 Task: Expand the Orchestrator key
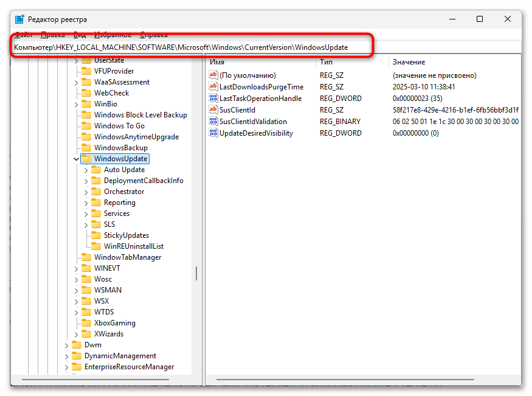pyautogui.click(x=86, y=192)
